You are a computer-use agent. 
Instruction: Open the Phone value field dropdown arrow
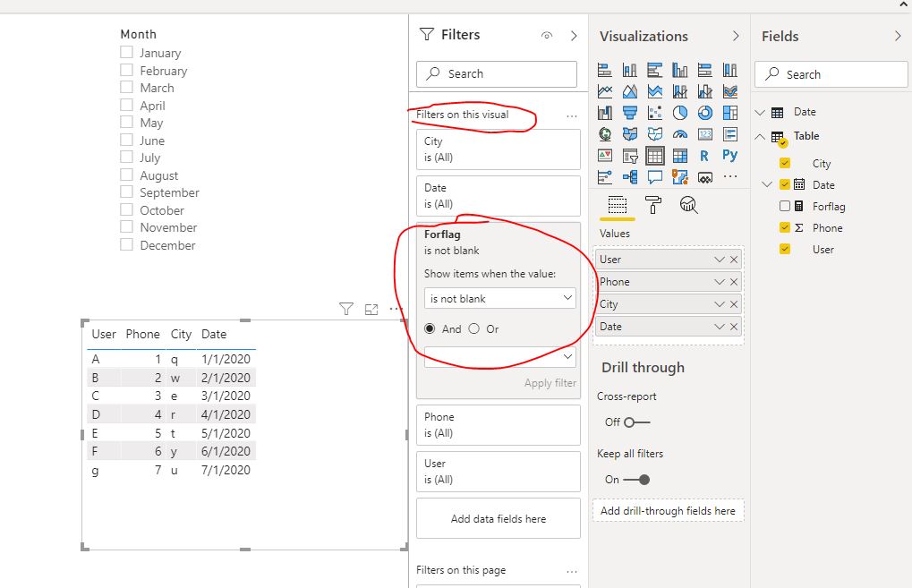(x=720, y=282)
